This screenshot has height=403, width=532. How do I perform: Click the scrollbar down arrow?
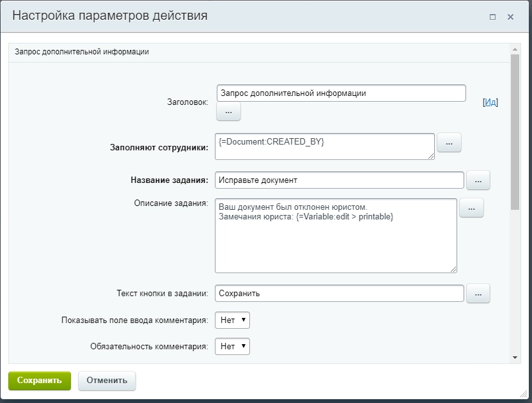click(x=513, y=356)
